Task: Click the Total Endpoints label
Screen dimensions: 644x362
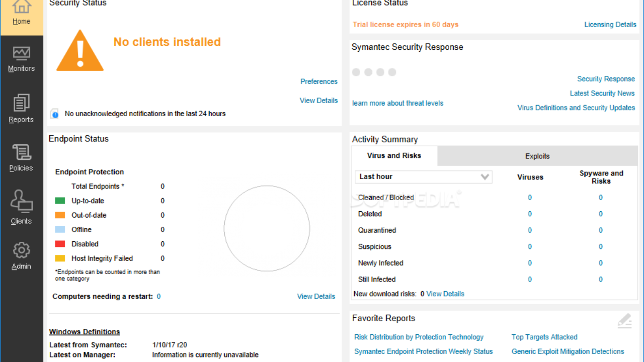Action: [98, 187]
